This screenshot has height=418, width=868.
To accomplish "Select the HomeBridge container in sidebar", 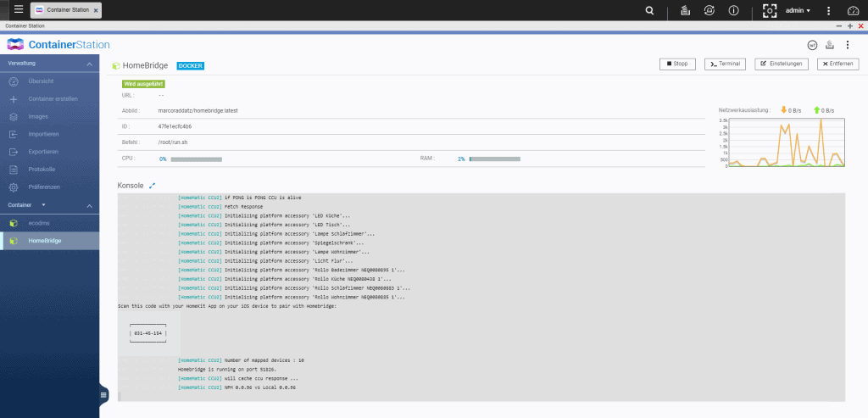I will [50, 241].
